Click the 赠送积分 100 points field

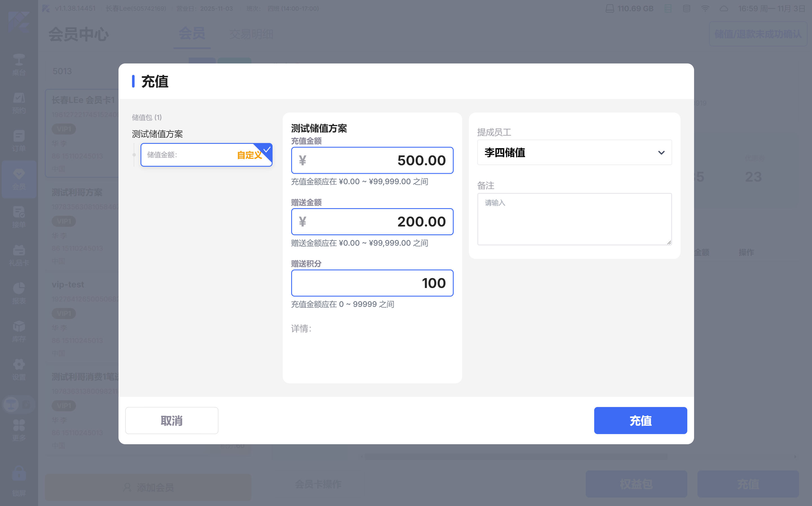[372, 283]
